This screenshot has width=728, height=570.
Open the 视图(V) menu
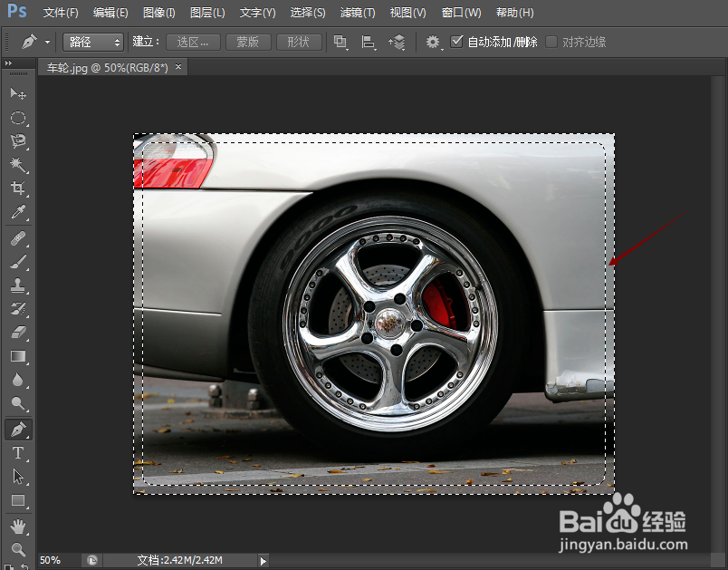click(x=408, y=13)
